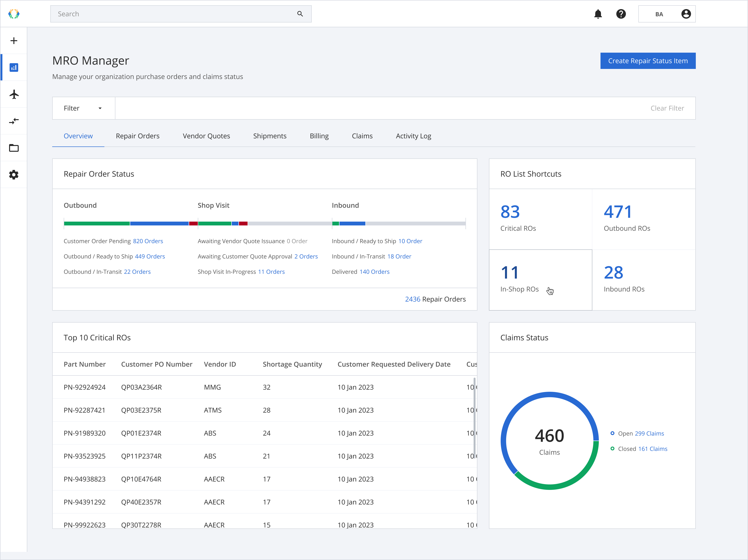Click PO number QP10E4764R

coord(141,479)
